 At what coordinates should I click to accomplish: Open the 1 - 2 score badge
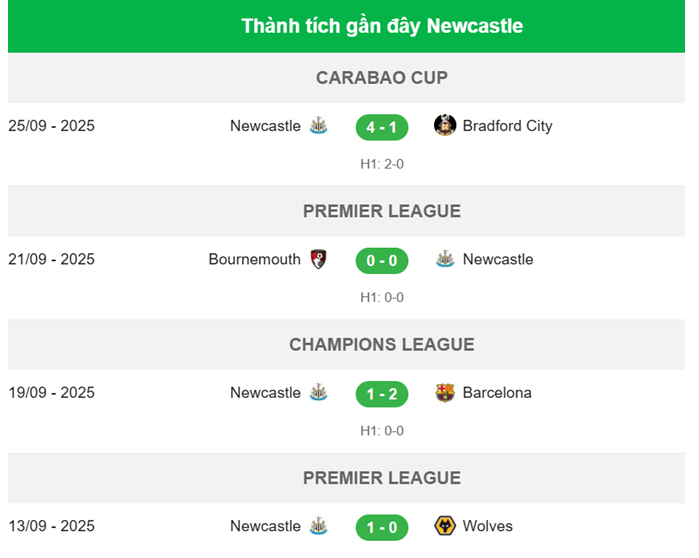pyautogui.click(x=382, y=394)
